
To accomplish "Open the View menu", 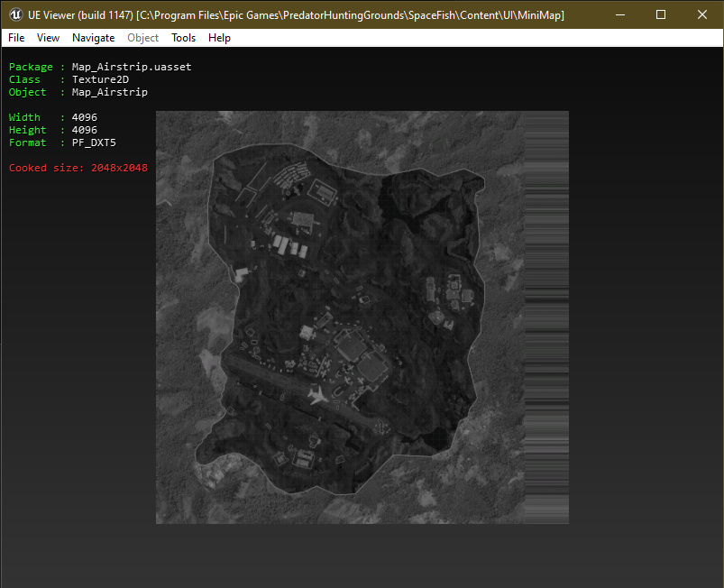I will 48,38.
